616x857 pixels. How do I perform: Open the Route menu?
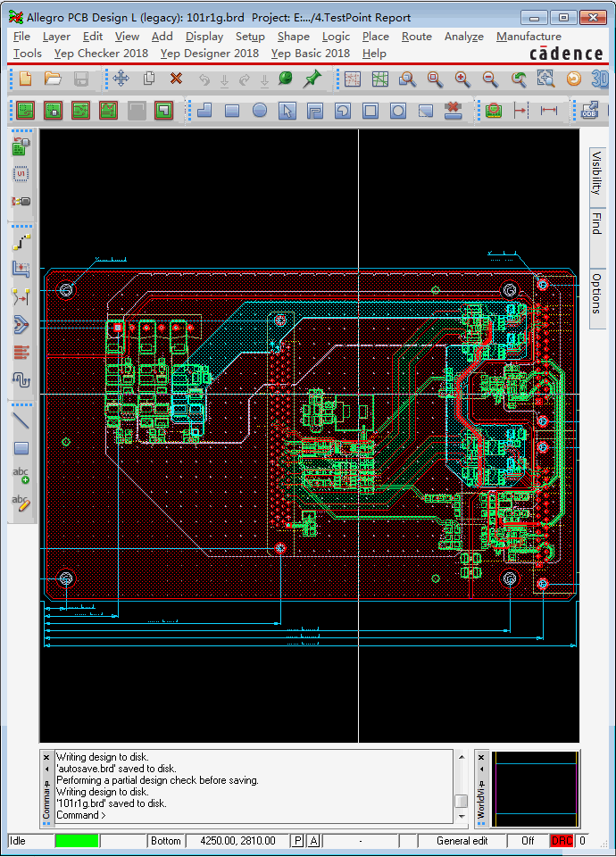point(416,37)
